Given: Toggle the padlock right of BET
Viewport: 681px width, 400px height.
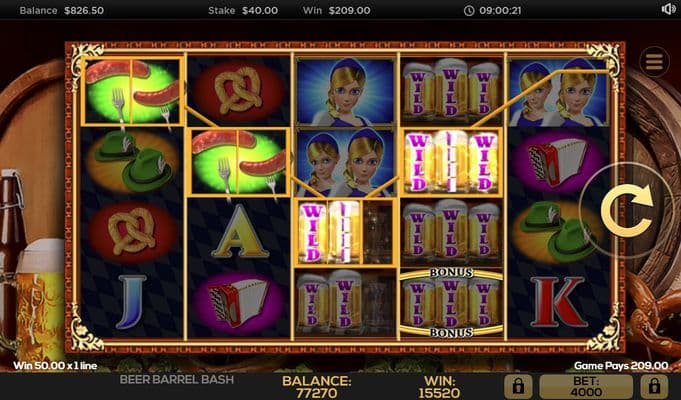Looking at the screenshot, I should click(654, 386).
